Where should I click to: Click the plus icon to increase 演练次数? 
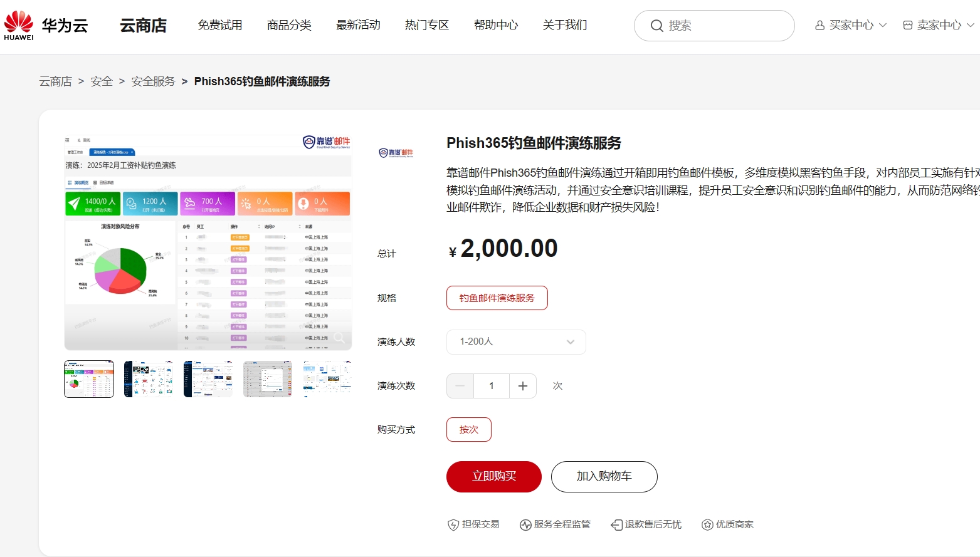pos(523,386)
